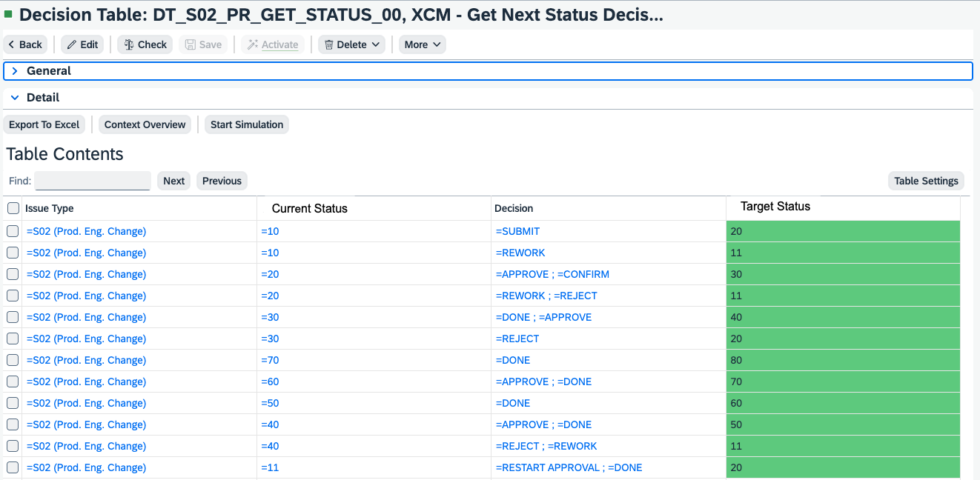Click the Check scales button

145,44
